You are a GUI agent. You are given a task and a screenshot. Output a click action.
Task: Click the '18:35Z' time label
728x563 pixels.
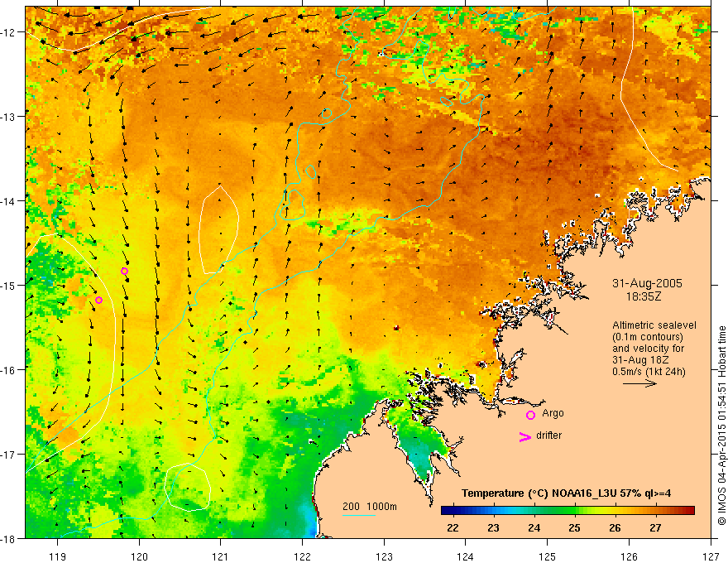tap(644, 296)
